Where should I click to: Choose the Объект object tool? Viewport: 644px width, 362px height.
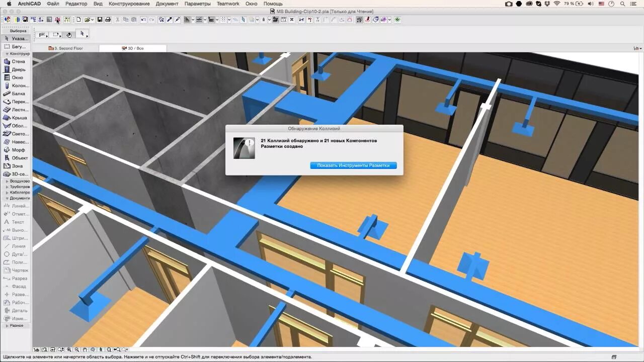pyautogui.click(x=16, y=158)
